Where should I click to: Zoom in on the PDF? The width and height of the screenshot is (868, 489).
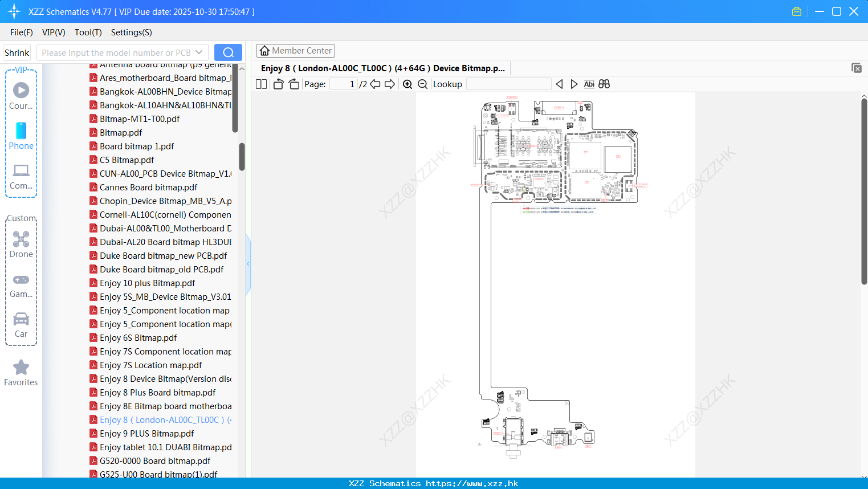pos(407,84)
